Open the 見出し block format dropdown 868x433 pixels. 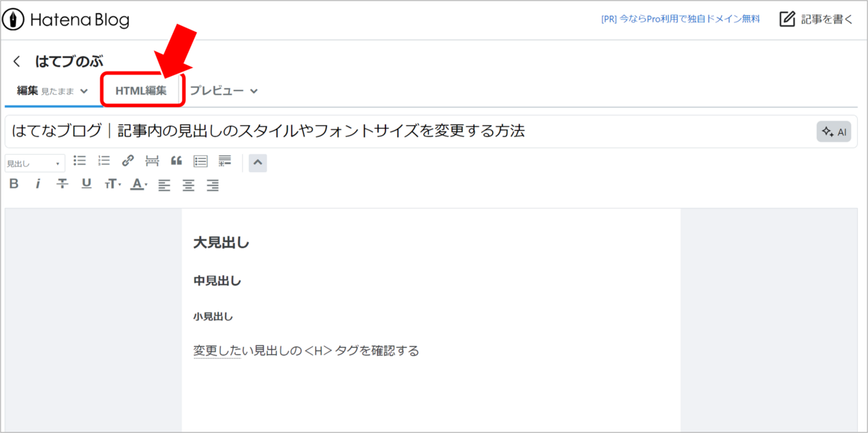(34, 163)
